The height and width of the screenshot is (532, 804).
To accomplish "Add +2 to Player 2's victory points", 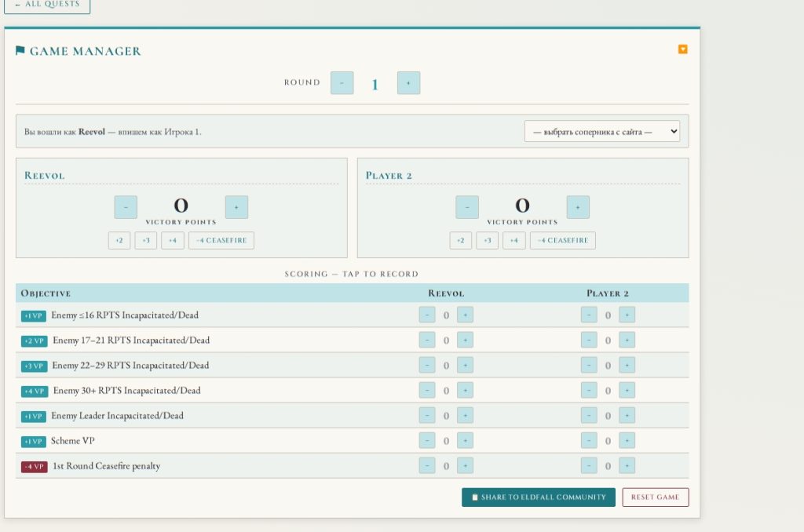I will coord(460,240).
